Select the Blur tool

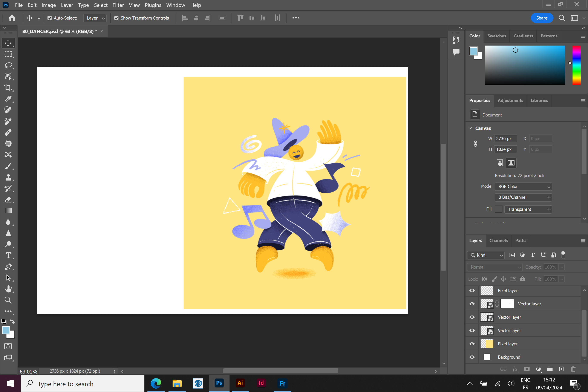[8, 222]
